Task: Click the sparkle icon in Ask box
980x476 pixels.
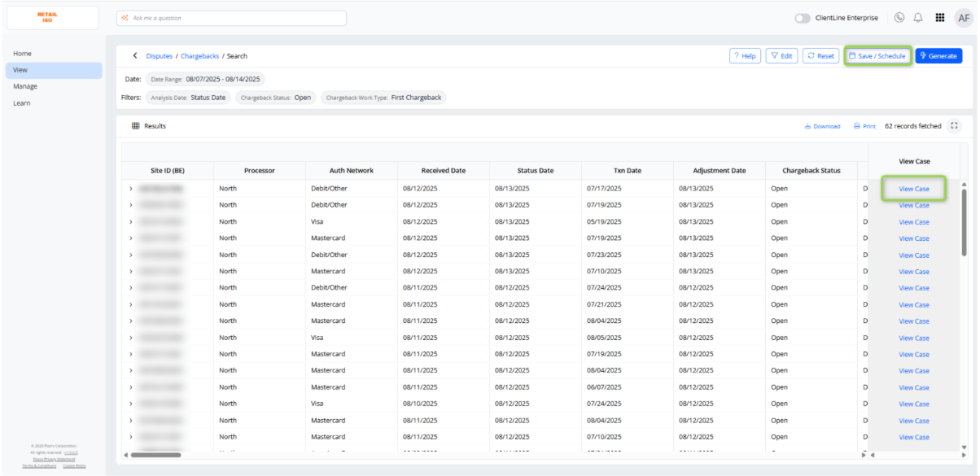Action: tap(125, 18)
